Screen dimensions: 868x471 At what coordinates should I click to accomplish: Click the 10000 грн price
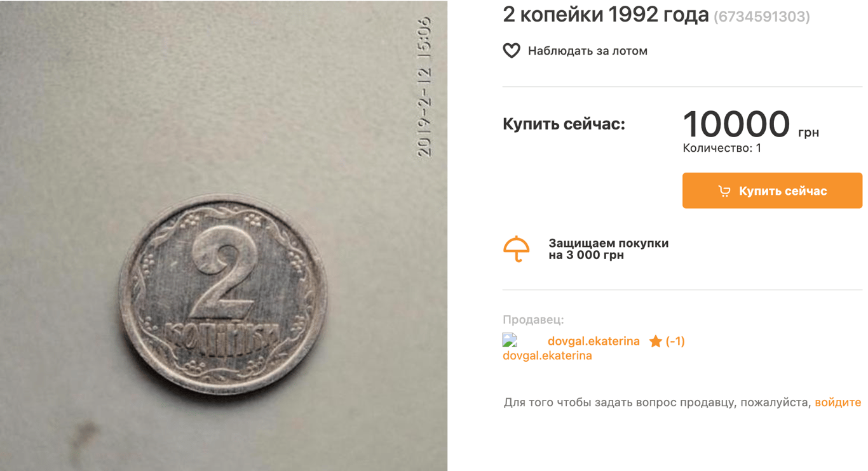[750, 124]
